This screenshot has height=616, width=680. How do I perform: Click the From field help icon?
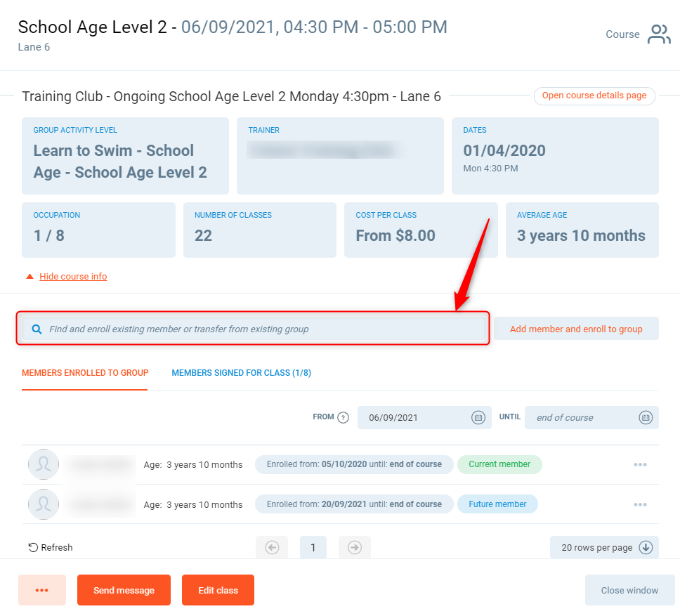pyautogui.click(x=343, y=417)
